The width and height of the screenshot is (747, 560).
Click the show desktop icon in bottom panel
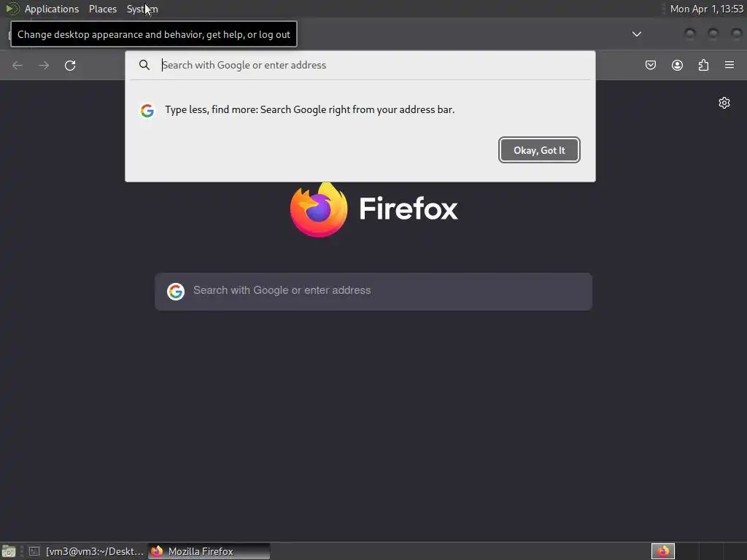click(x=9, y=551)
